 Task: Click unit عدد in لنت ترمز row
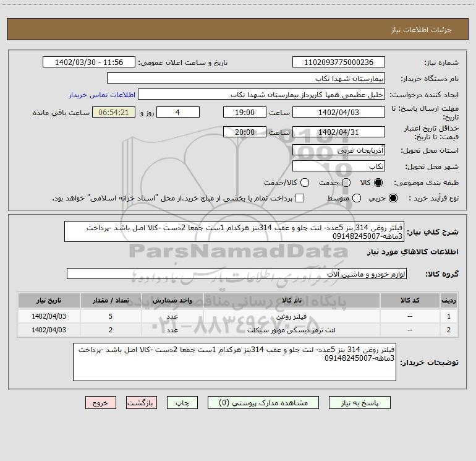click(x=172, y=330)
